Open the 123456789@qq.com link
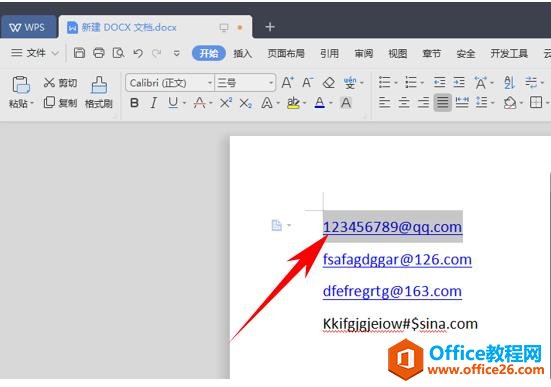Screen dimensions: 551x387 (x=393, y=227)
